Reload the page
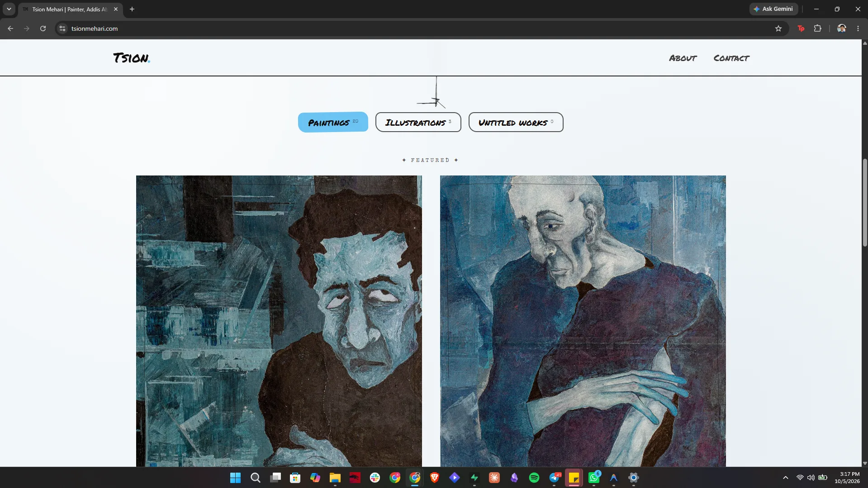Viewport: 868px width, 488px height. [43, 28]
